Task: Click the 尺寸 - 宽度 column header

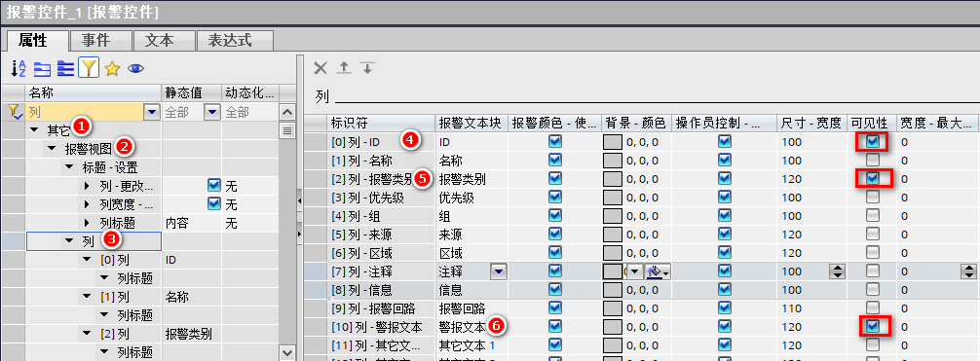Action: (811, 123)
